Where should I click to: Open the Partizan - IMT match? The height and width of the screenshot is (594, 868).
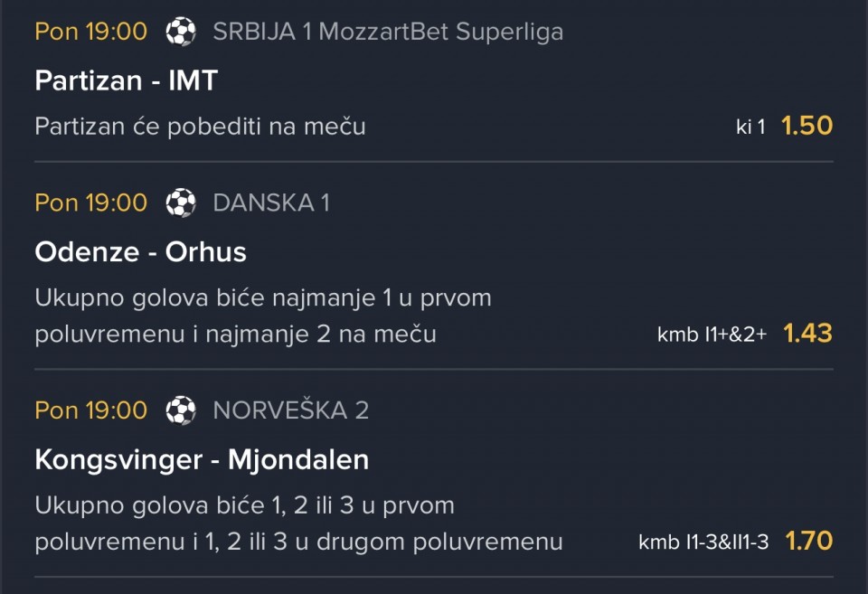tap(127, 80)
